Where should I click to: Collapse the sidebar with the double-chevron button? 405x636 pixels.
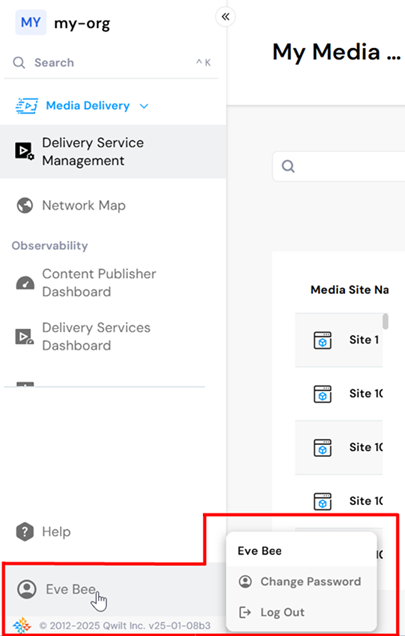pyautogui.click(x=225, y=17)
